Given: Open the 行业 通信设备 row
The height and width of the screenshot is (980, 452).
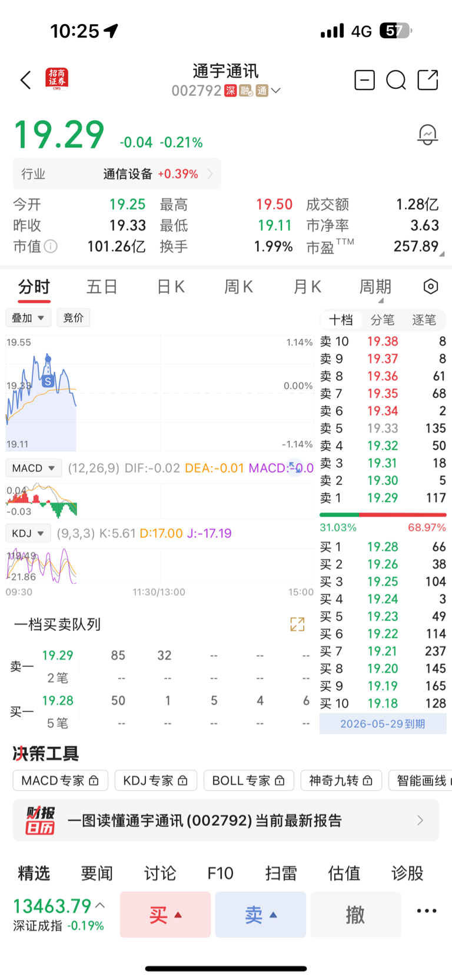Looking at the screenshot, I should coord(117,174).
